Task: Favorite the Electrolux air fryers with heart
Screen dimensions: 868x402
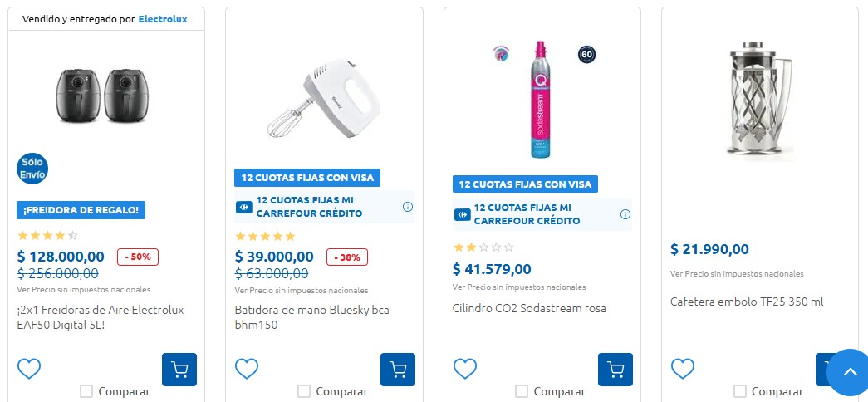Action: (29, 369)
